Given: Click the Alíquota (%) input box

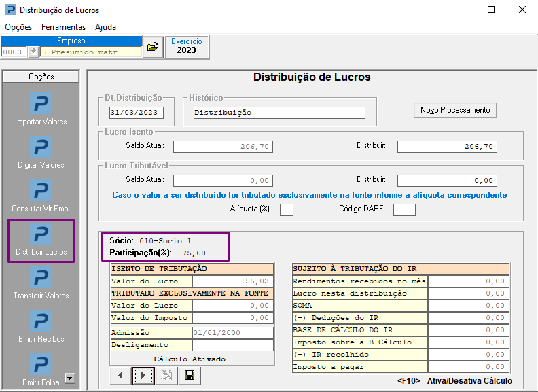Looking at the screenshot, I should point(287,209).
